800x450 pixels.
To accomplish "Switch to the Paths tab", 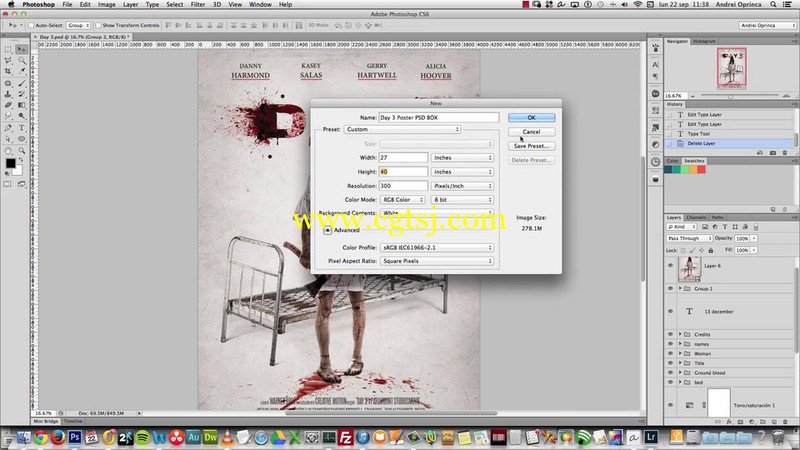I will point(718,217).
